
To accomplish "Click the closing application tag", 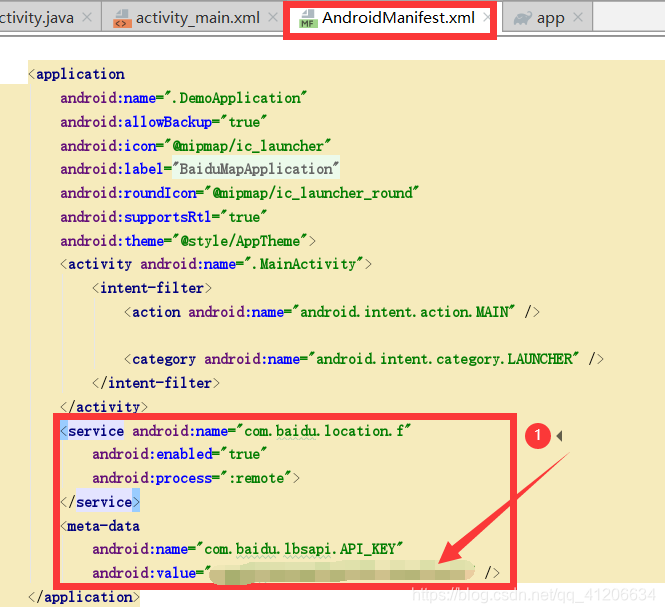I will [x=84, y=597].
